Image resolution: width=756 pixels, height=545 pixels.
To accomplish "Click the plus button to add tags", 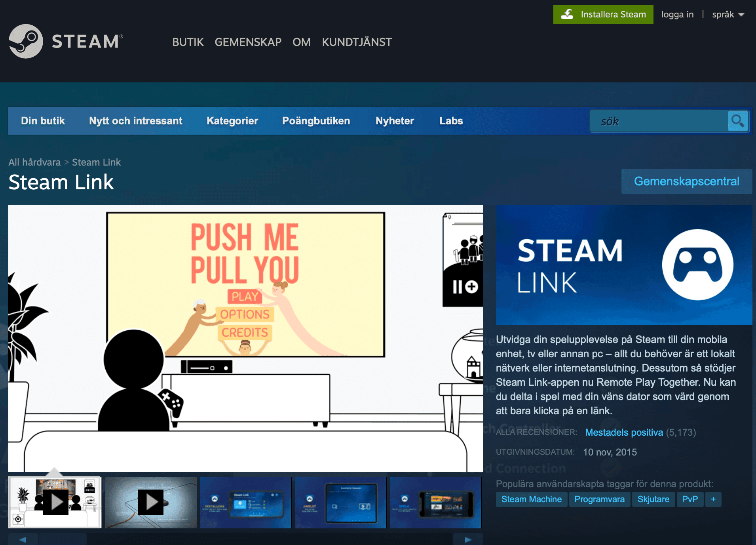I will (x=713, y=499).
